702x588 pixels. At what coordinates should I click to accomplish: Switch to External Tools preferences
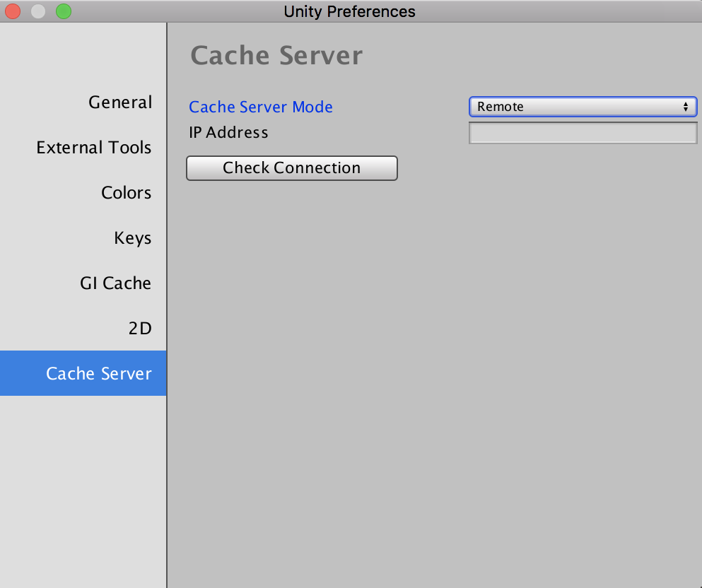93,148
